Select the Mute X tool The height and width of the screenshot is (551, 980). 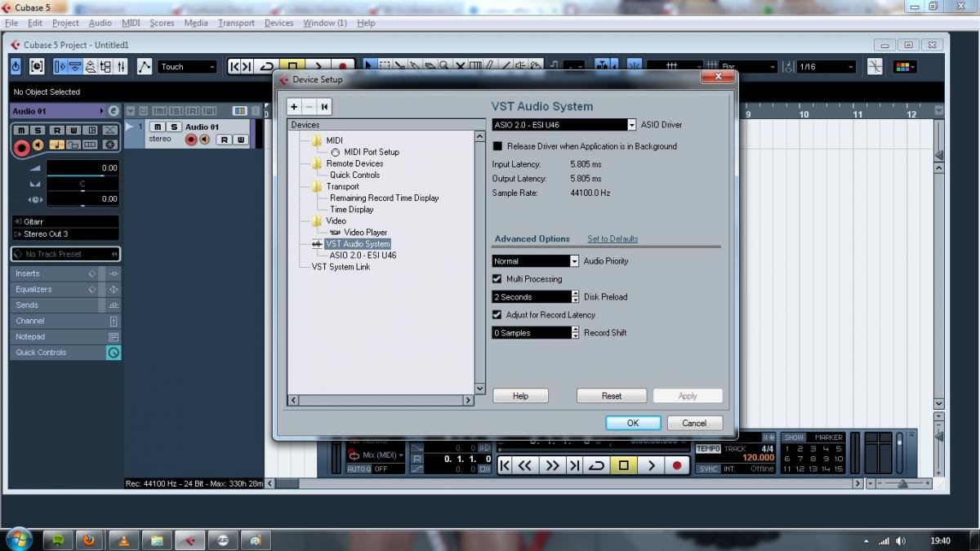(x=460, y=65)
